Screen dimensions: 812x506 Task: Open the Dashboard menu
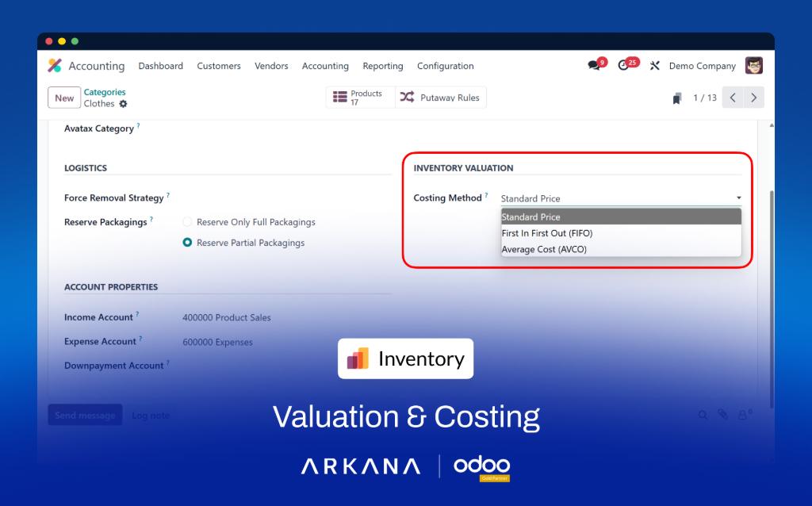[x=160, y=66]
